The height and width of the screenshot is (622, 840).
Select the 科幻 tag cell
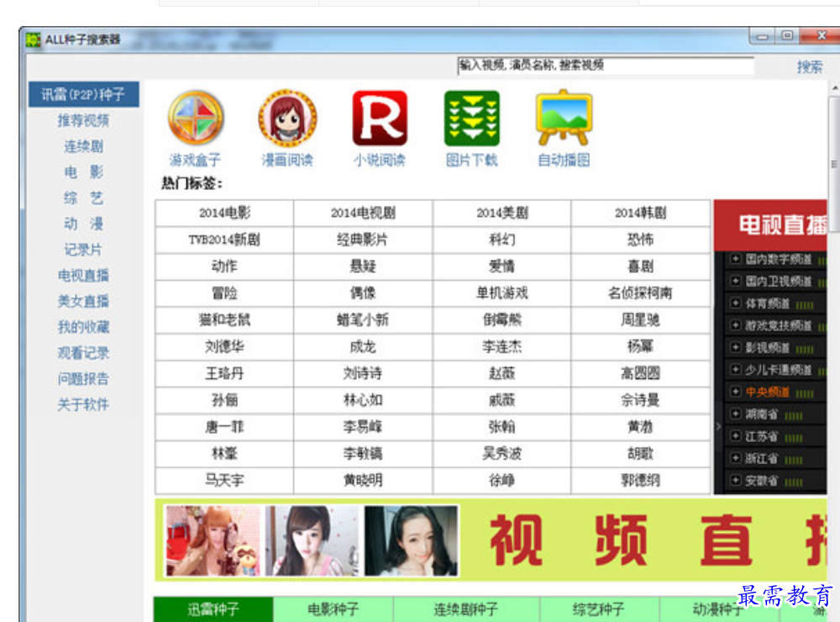pyautogui.click(x=502, y=240)
